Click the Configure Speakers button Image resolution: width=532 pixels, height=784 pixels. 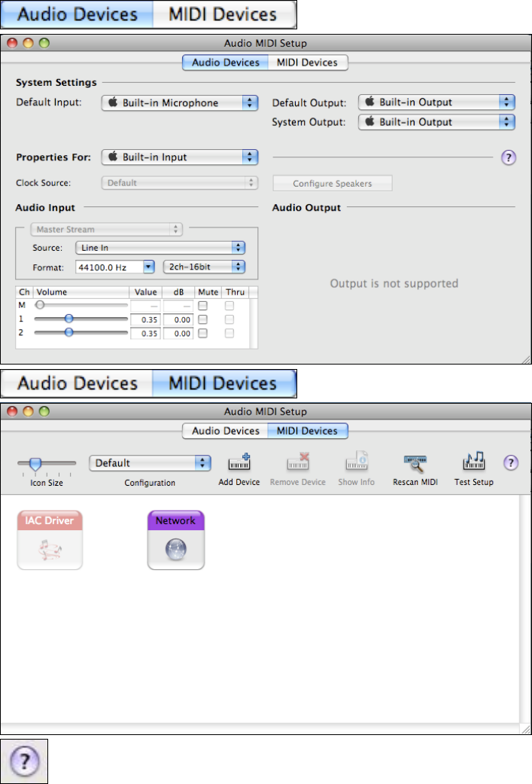pos(333,184)
